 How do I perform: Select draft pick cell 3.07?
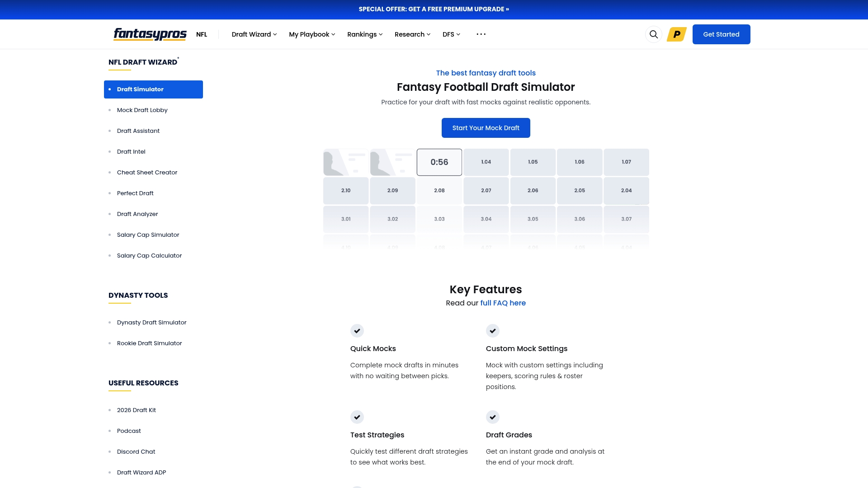pyautogui.click(x=626, y=219)
